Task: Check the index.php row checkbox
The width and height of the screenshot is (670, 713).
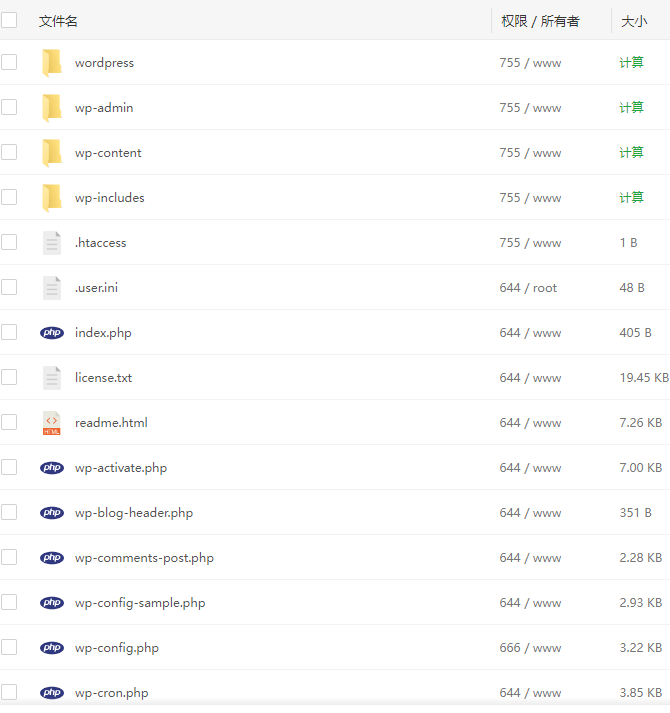Action: [x=9, y=332]
